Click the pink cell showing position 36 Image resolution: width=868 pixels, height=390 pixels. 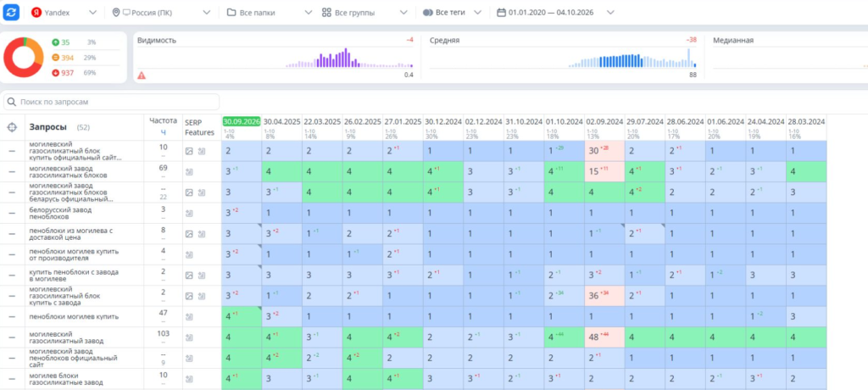click(604, 297)
